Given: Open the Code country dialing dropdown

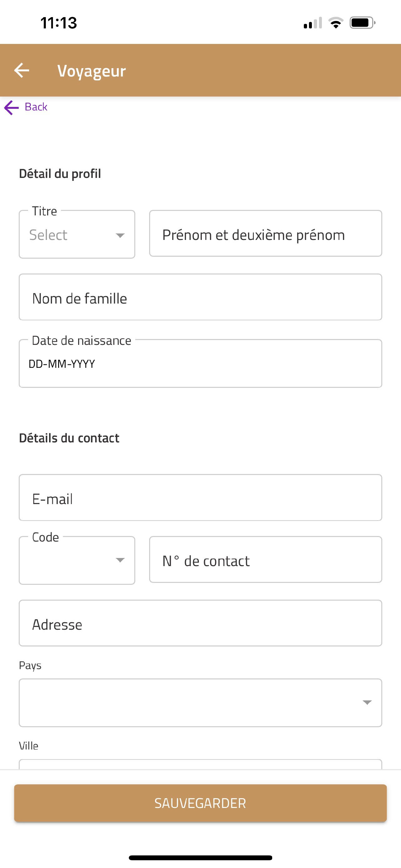Looking at the screenshot, I should (77, 560).
